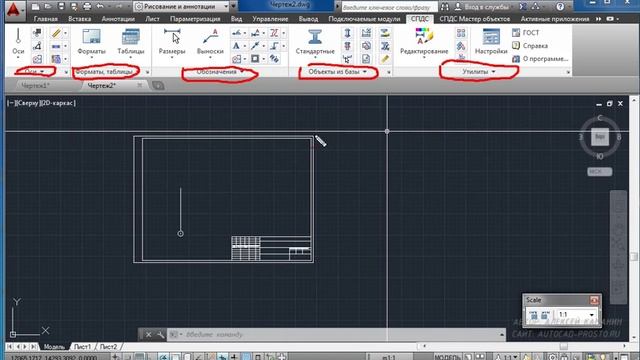Open the МСК coordinate system dropdown
Screen dimensions: 640x360
599,172
